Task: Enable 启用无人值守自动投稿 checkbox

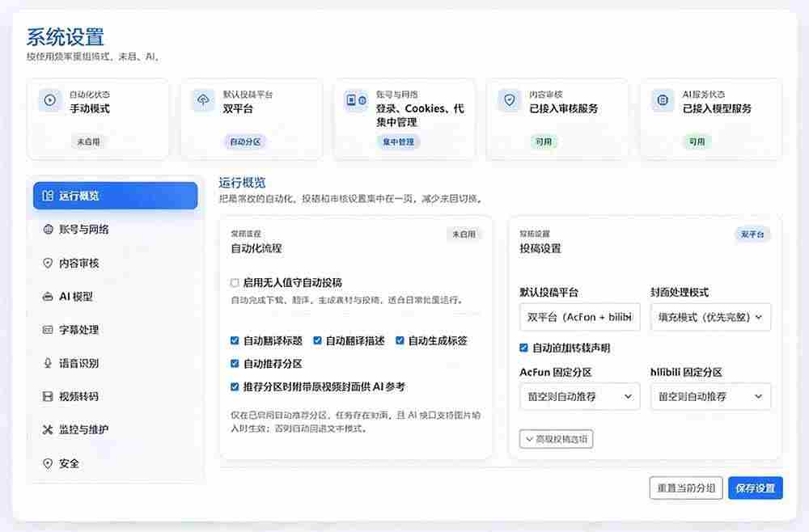Action: pyautogui.click(x=235, y=282)
